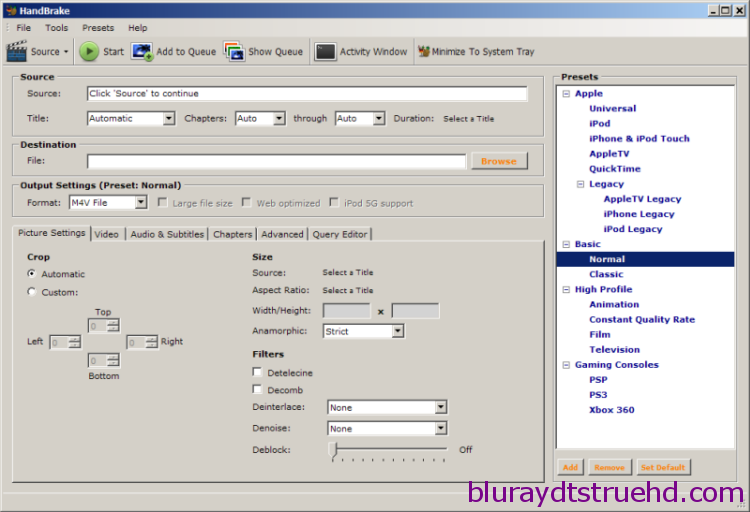Image resolution: width=750 pixels, height=512 pixels.
Task: Click the Width input field
Action: pos(346,311)
